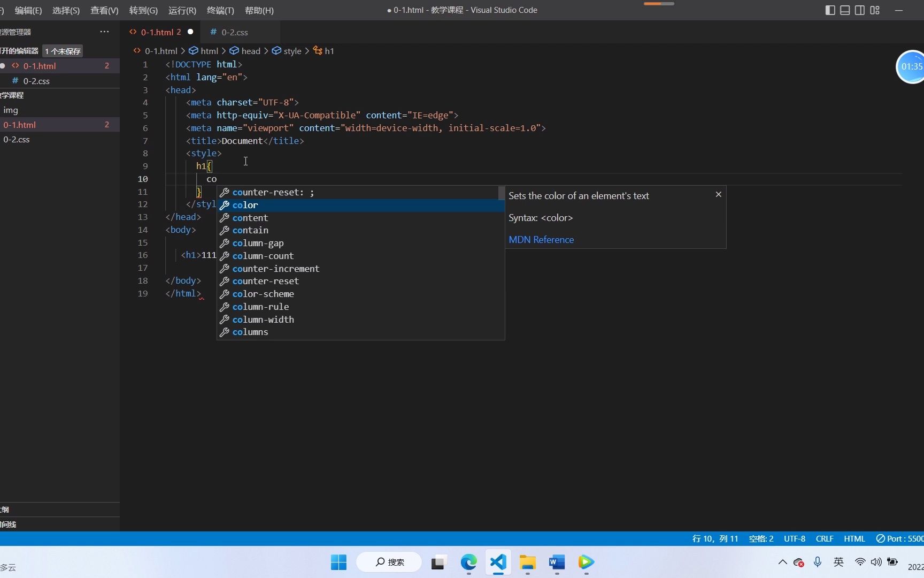Click the suggestion list scrollbar
924x578 pixels.
[x=501, y=193]
